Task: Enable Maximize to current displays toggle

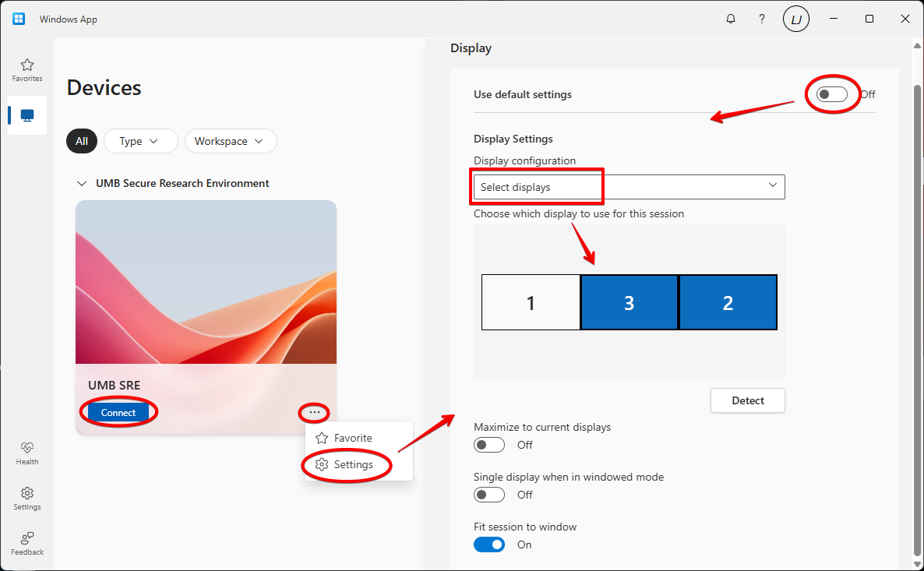Action: (x=489, y=445)
